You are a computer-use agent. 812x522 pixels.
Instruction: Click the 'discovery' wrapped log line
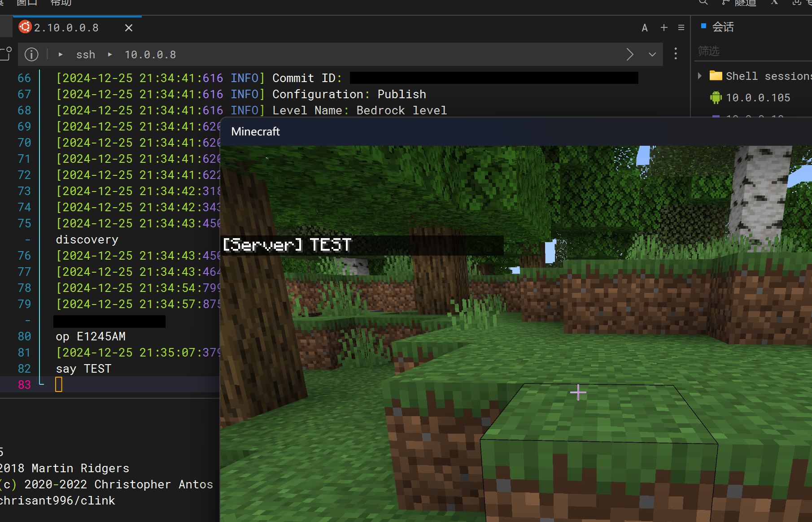click(87, 239)
